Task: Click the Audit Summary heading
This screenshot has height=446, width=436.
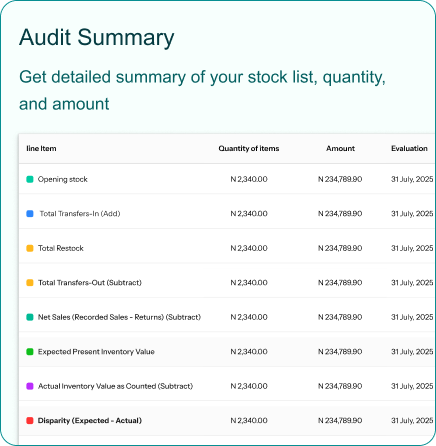Action: pos(97,37)
